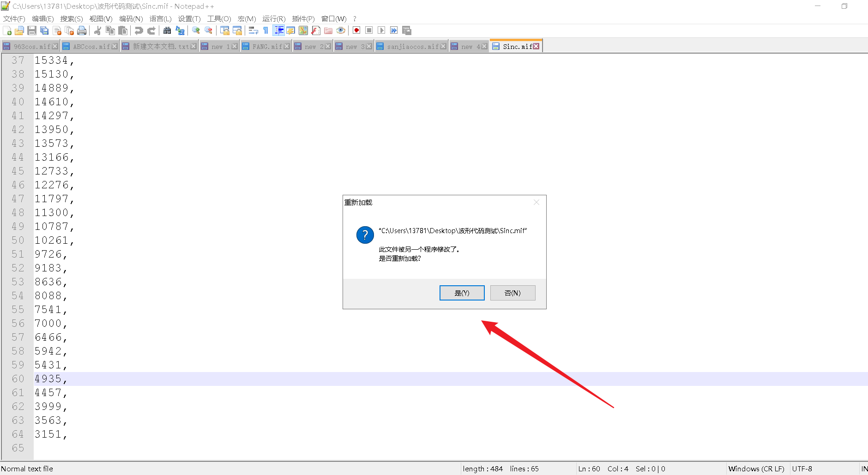The width and height of the screenshot is (868, 475).
Task: Click 否(N) to decline reload
Action: pos(512,293)
